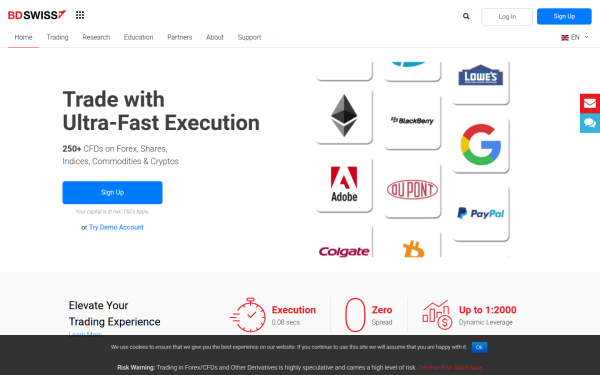
Task: Open the red email envelope side widget
Action: pos(590,103)
